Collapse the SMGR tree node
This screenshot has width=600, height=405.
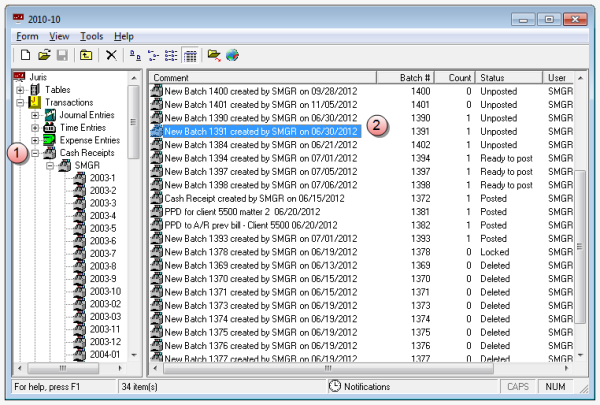[x=50, y=166]
